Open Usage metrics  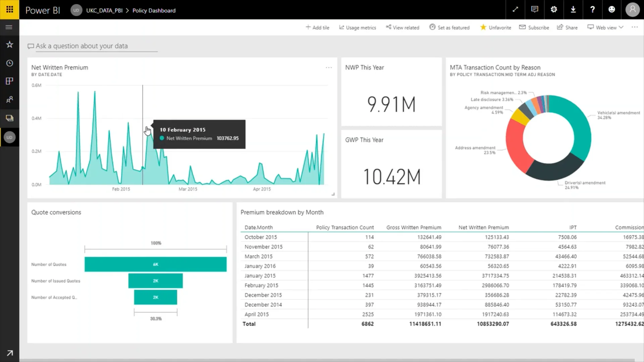point(358,27)
